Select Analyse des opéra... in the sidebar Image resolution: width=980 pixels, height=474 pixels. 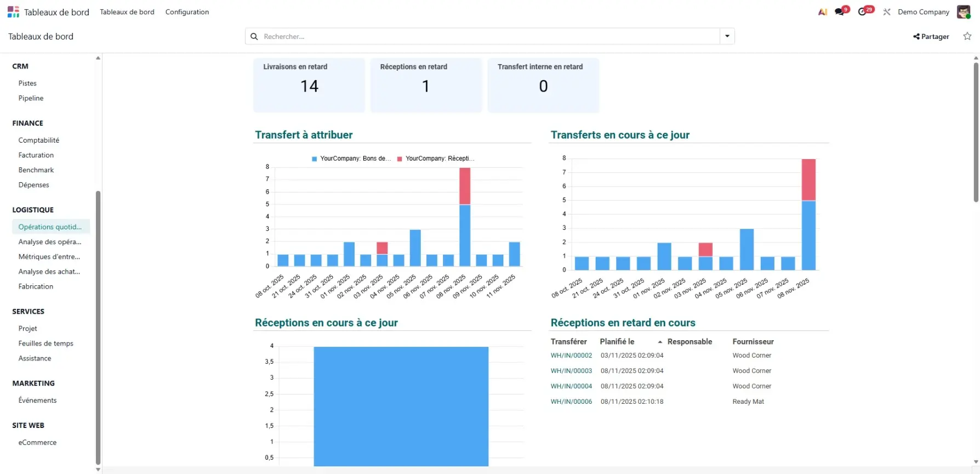click(50, 242)
